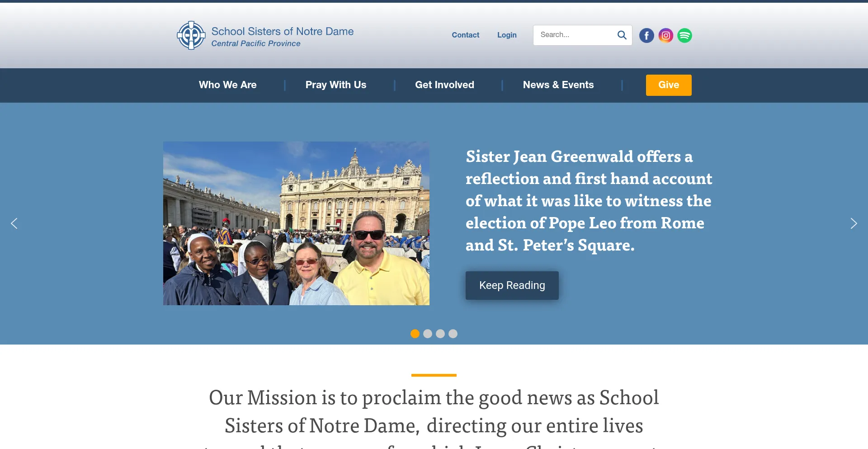868x449 pixels.
Task: Select the third carousel dot
Action: [440, 334]
